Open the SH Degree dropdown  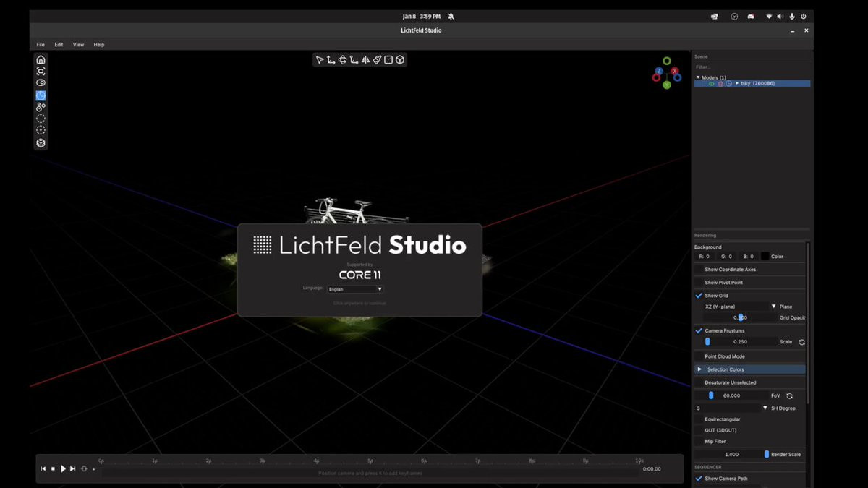tap(731, 408)
